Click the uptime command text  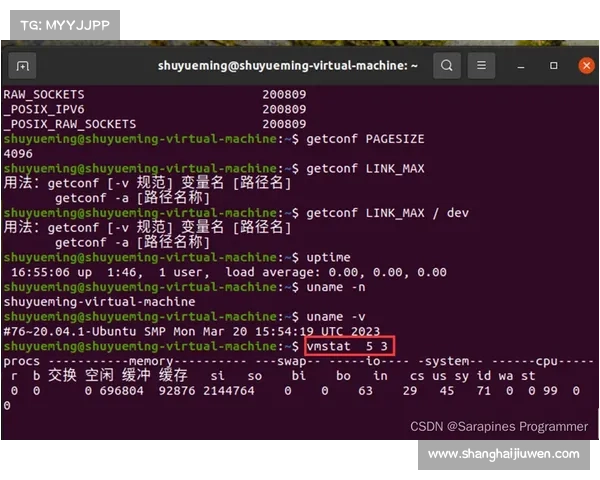click(328, 257)
